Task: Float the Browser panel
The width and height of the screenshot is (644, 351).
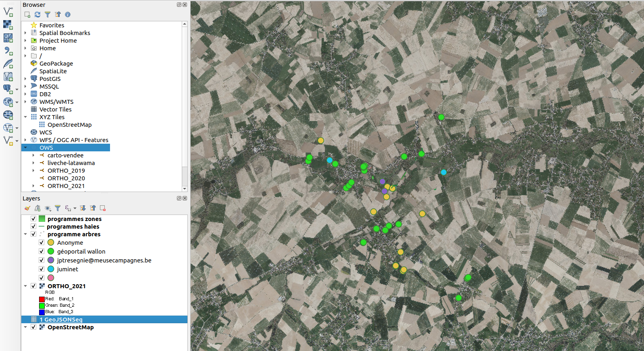Action: (x=179, y=5)
